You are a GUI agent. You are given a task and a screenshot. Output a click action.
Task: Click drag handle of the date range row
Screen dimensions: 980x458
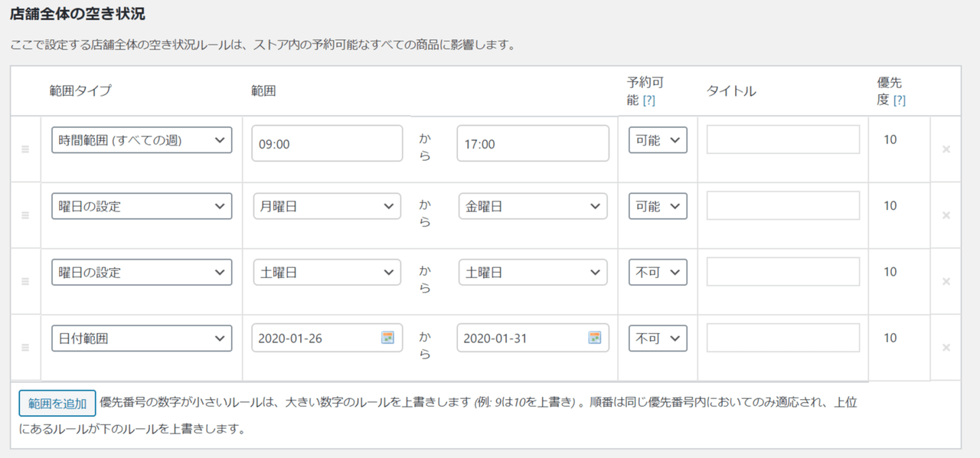25,348
